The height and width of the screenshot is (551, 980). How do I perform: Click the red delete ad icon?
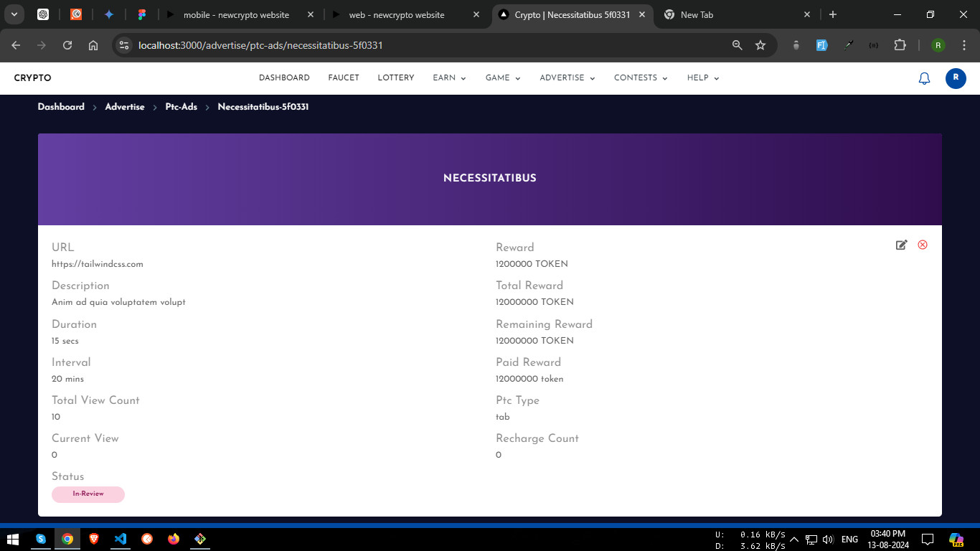[x=923, y=245]
